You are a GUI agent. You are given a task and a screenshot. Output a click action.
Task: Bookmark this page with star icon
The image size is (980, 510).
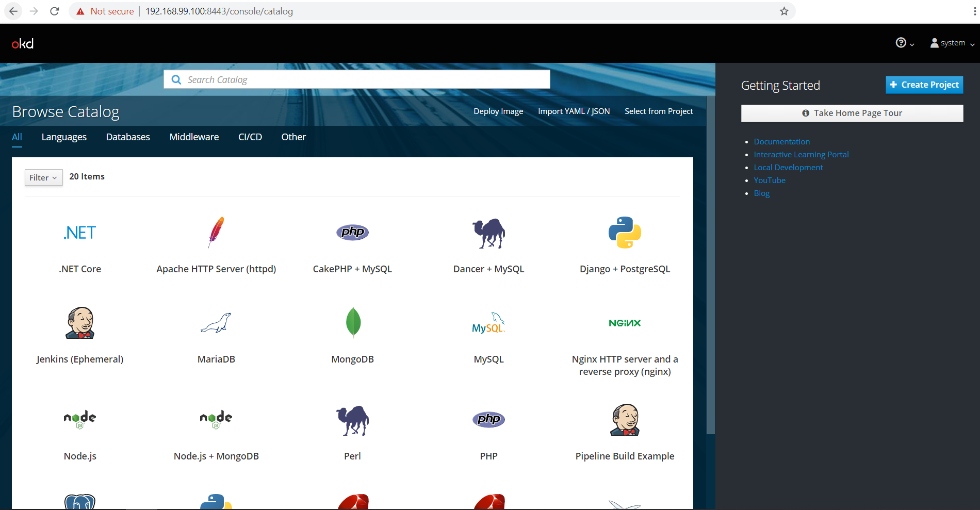(x=784, y=11)
